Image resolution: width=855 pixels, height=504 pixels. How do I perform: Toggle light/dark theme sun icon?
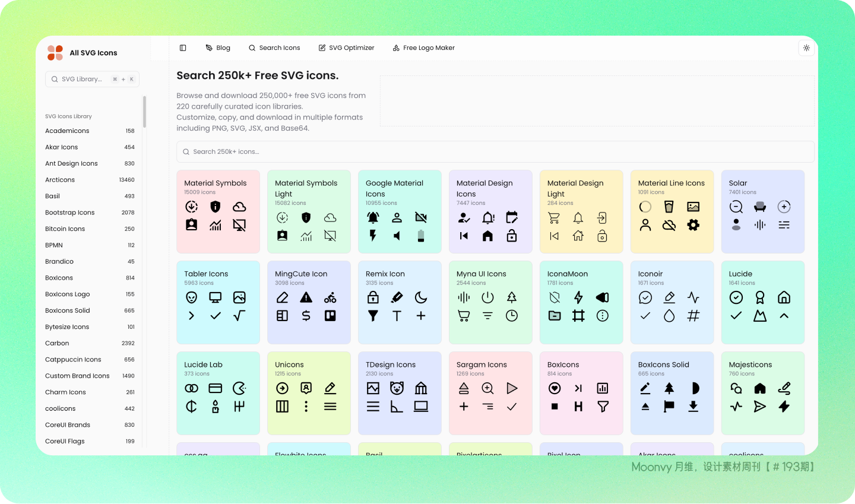click(806, 48)
